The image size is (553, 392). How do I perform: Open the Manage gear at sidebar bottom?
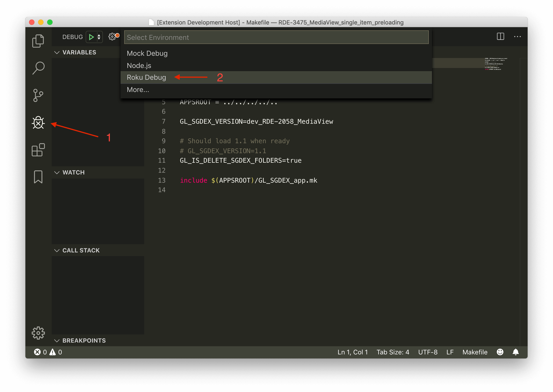[38, 333]
